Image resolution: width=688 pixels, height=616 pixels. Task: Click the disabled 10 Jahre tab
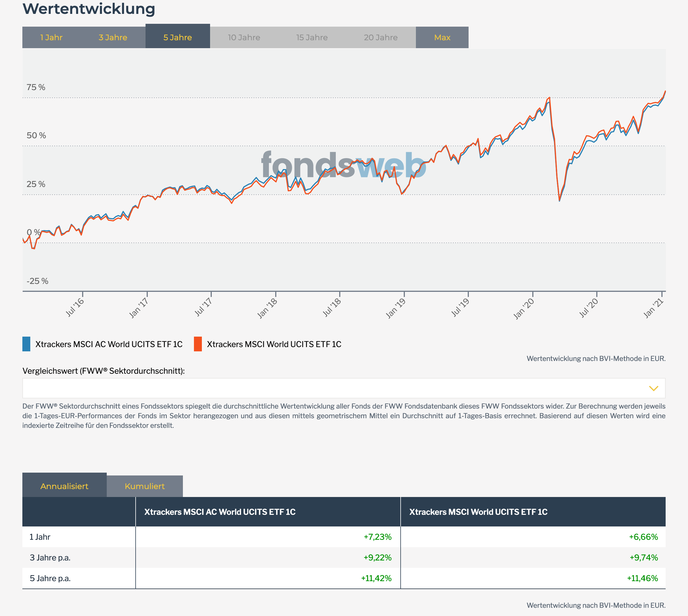(244, 38)
